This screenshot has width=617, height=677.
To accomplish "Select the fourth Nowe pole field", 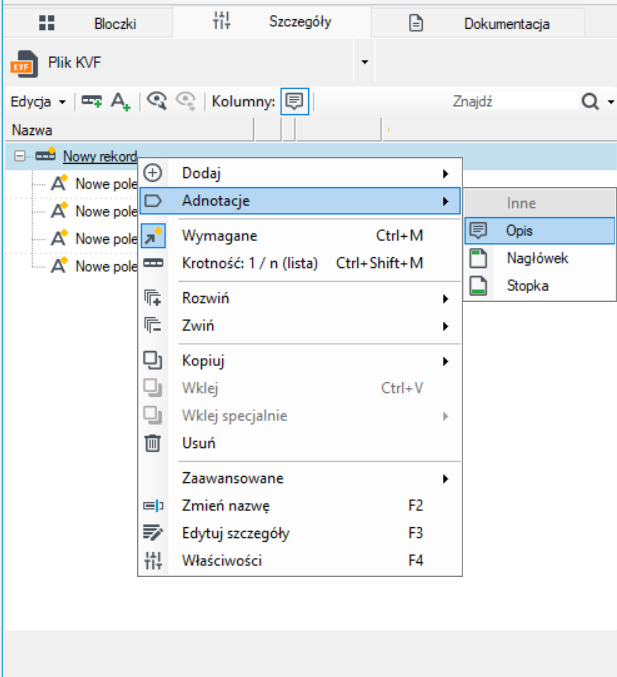I will (106, 266).
